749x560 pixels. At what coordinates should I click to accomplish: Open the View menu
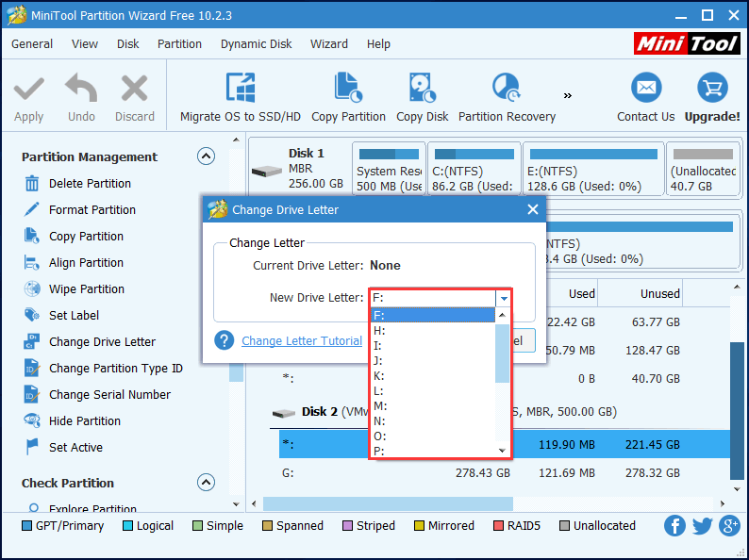[85, 44]
